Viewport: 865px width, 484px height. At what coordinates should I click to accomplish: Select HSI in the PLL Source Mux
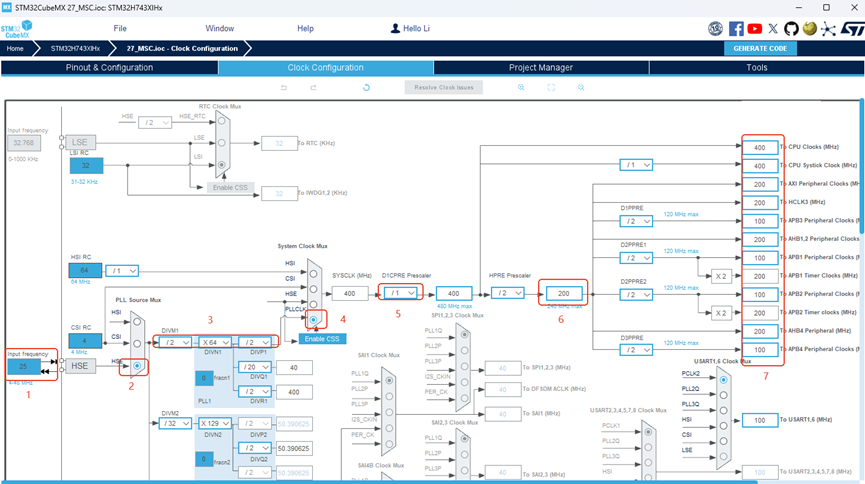click(x=137, y=321)
